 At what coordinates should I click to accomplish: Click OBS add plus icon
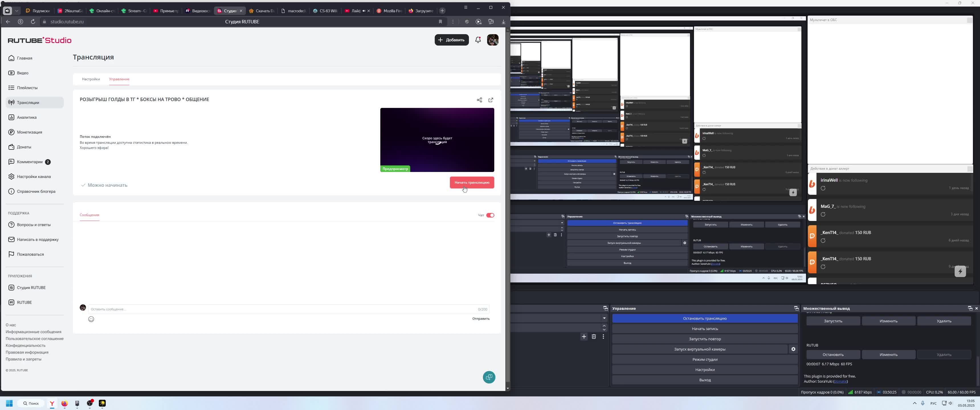(x=584, y=337)
